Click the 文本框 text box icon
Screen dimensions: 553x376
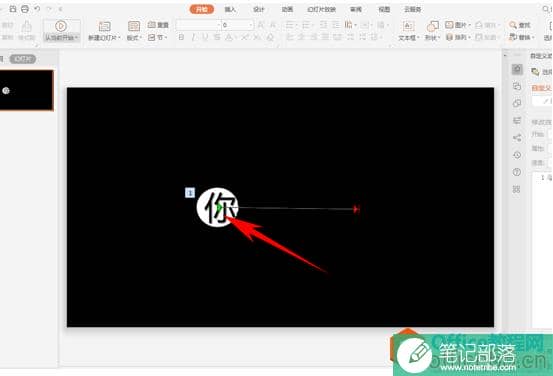pyautogui.click(x=408, y=26)
